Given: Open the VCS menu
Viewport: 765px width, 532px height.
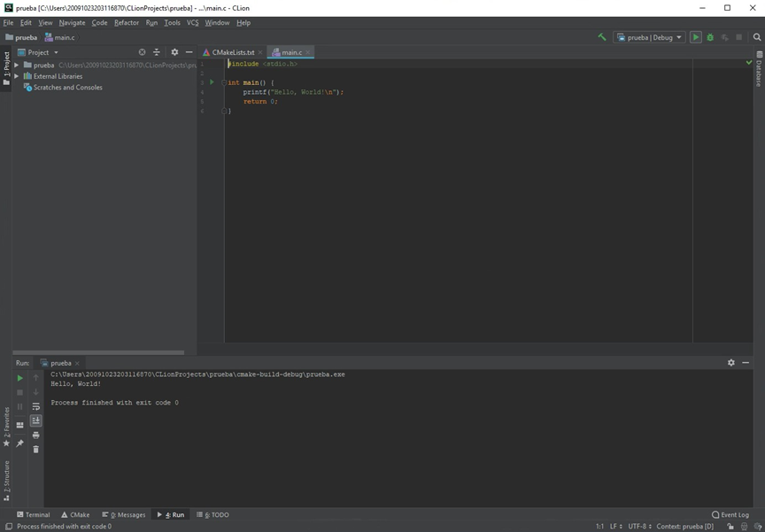Looking at the screenshot, I should (x=193, y=22).
